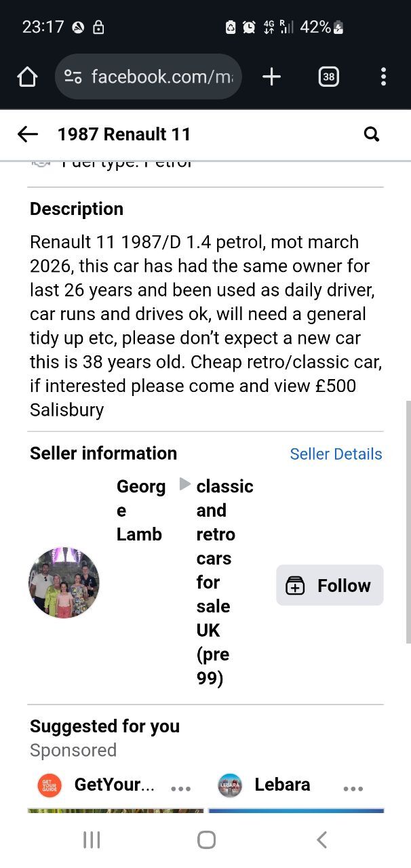Open Chrome three-dot overflow menu
Image resolution: width=411 pixels, height=868 pixels.
point(383,77)
